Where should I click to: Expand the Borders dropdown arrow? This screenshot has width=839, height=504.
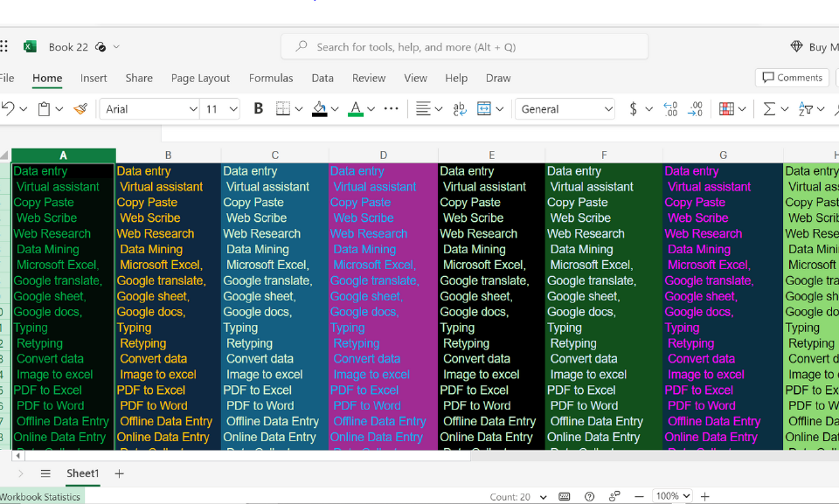[299, 109]
